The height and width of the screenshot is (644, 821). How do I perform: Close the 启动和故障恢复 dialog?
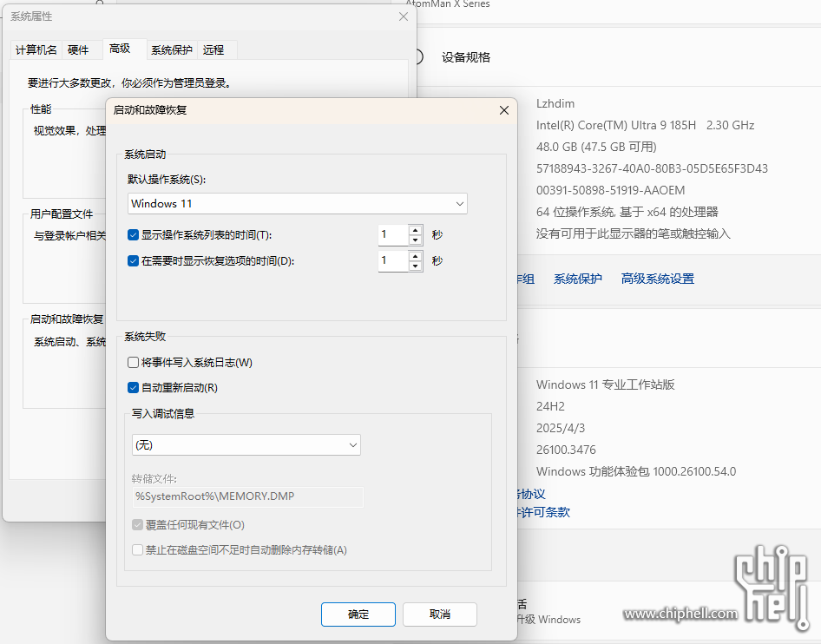pyautogui.click(x=503, y=110)
